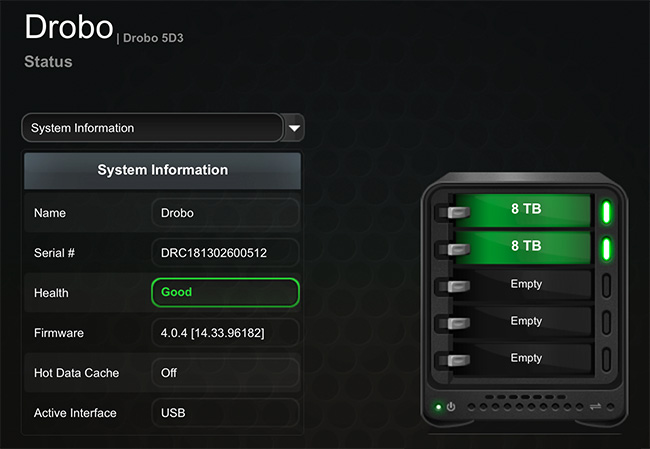Click the green LED of second bay

(x=606, y=249)
